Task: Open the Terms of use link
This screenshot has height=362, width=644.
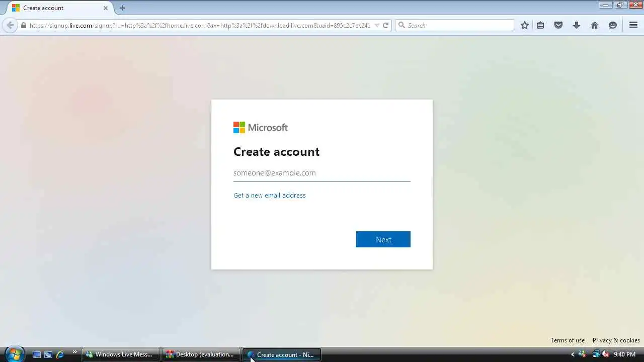Action: click(x=568, y=340)
